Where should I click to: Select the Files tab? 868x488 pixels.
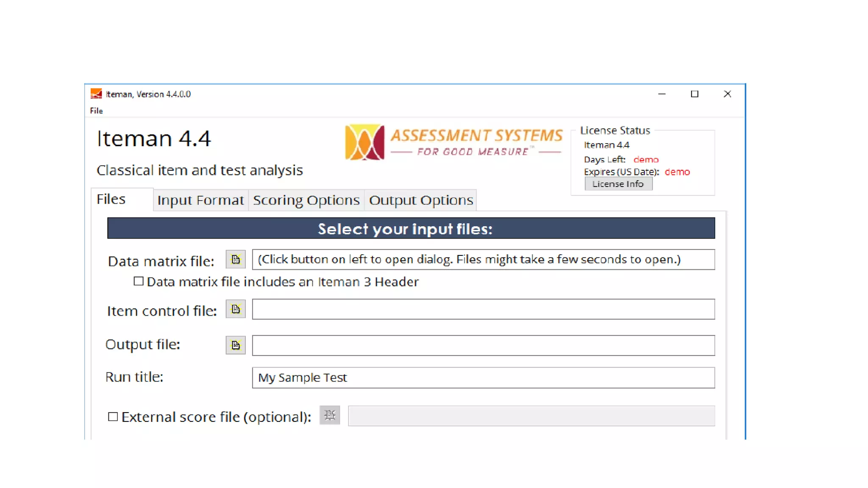click(x=111, y=199)
